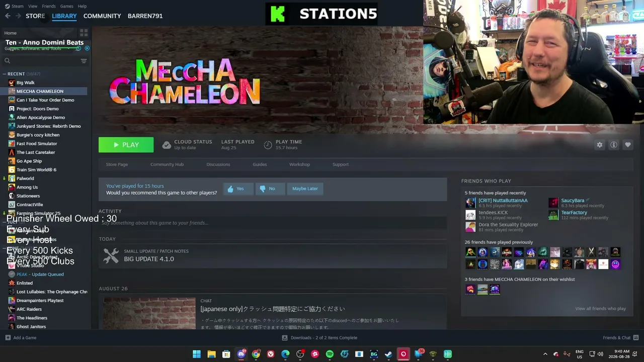The height and width of the screenshot is (362, 644).
Task: Open the Workshop link
Action: (299, 164)
